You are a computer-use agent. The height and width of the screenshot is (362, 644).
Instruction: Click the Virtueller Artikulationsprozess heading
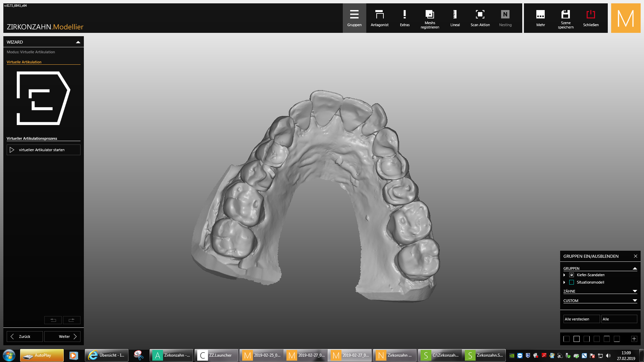coord(32,138)
